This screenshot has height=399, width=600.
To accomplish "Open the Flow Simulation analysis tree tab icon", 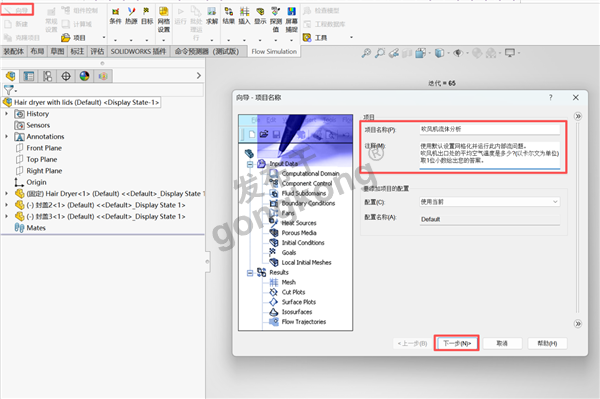I will click(x=103, y=76).
